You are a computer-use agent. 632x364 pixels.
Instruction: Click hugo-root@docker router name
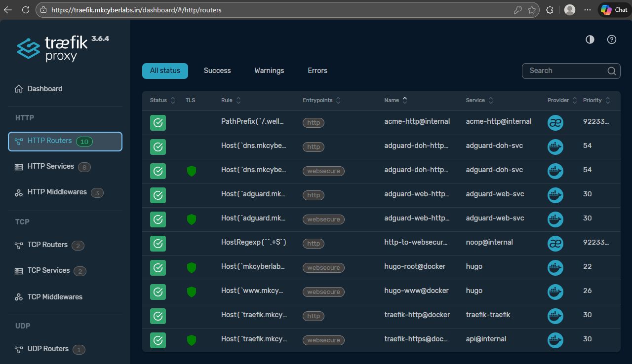[x=415, y=266]
